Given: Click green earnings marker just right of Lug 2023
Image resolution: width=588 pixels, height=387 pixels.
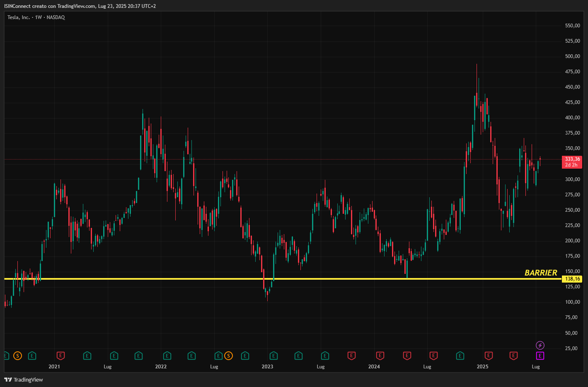Looking at the screenshot, I should coord(325,356).
